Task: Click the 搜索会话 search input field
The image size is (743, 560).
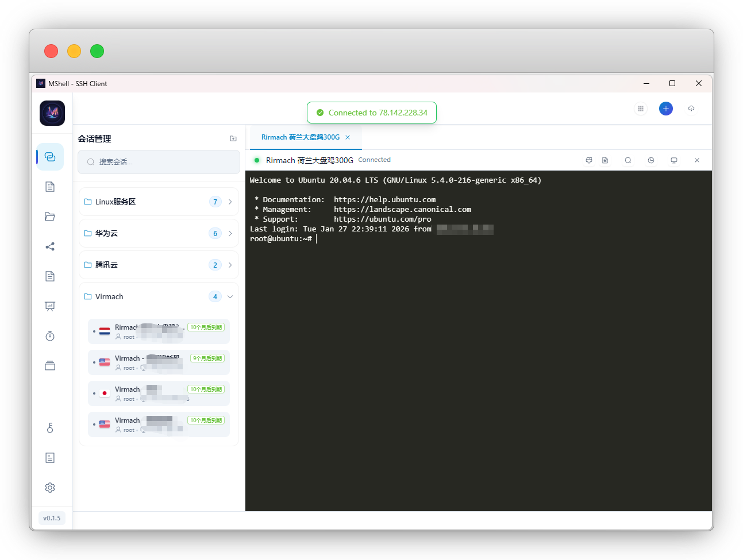Action: (164, 162)
